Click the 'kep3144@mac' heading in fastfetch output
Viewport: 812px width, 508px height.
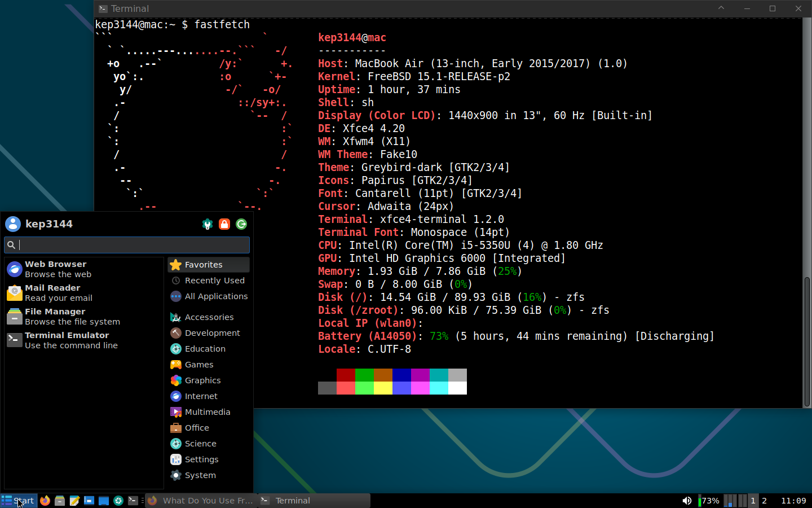352,38
